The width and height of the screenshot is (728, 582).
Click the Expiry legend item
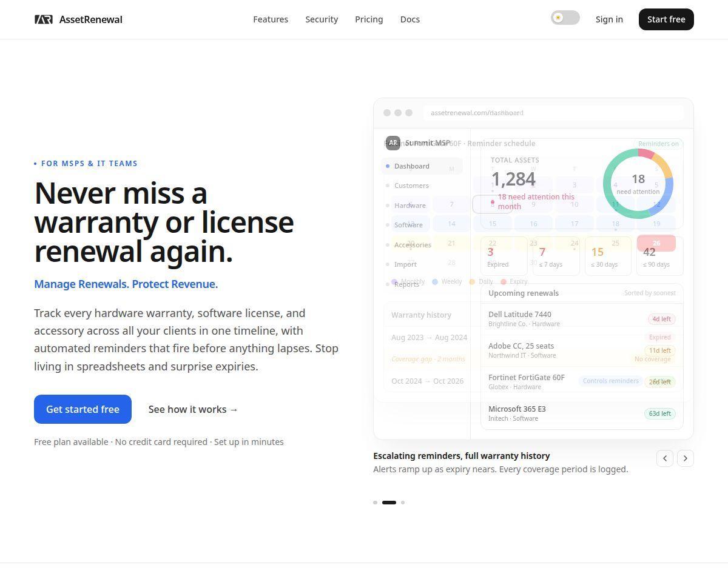[514, 281]
